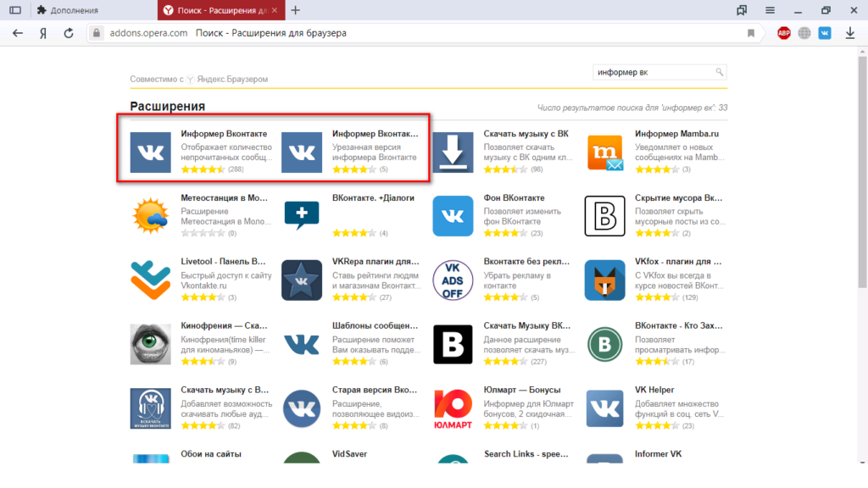The width and height of the screenshot is (868, 488).
Task: Click the Фон ВКонтакте blue VK icon
Action: tap(453, 216)
